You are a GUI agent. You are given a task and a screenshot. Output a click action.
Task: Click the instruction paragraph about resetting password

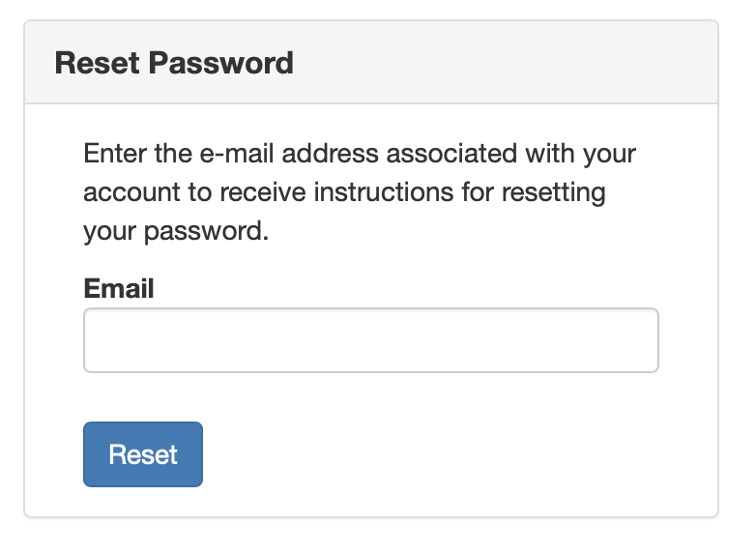(x=360, y=192)
